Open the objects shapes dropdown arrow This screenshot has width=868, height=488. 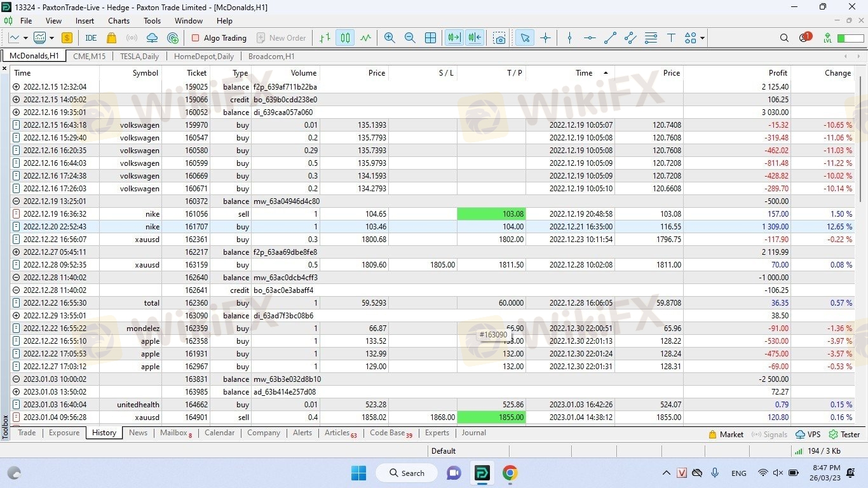[702, 38]
